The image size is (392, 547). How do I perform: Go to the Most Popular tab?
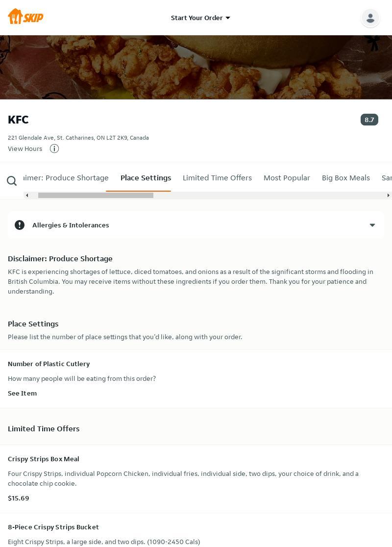287,178
